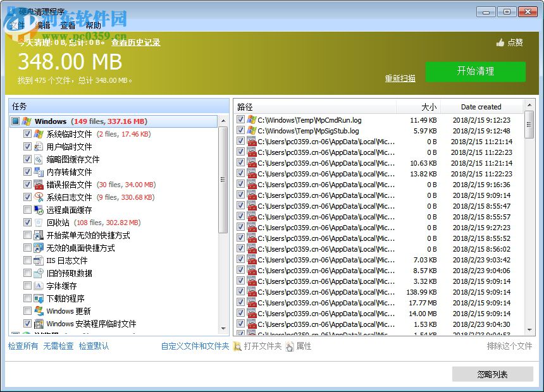Image resolution: width=544 pixels, height=392 pixels.
Task: Click the 缩略图缓存文件 thumbnail cache icon
Action: coord(38,159)
